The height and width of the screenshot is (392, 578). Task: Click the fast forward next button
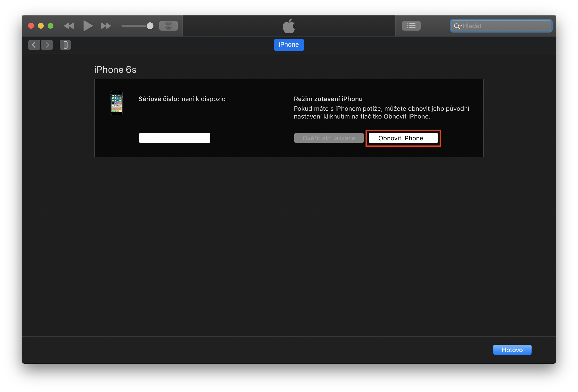click(x=106, y=26)
